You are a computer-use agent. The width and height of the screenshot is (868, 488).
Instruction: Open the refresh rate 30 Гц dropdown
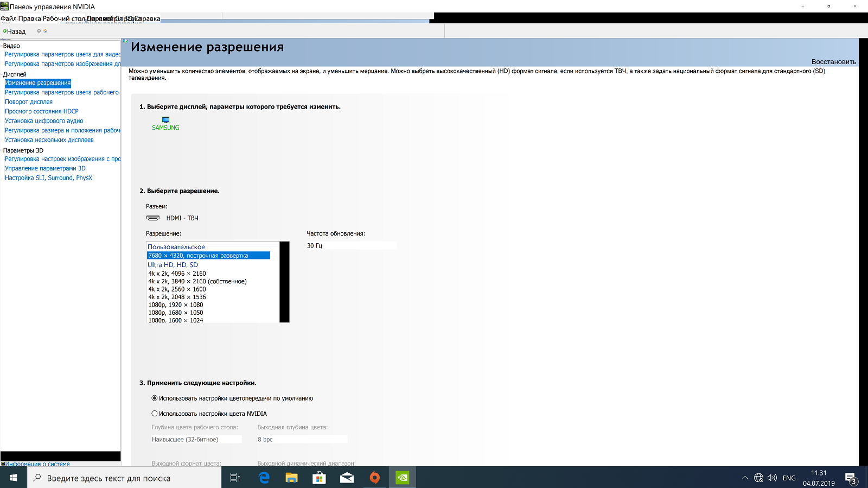pyautogui.click(x=352, y=245)
